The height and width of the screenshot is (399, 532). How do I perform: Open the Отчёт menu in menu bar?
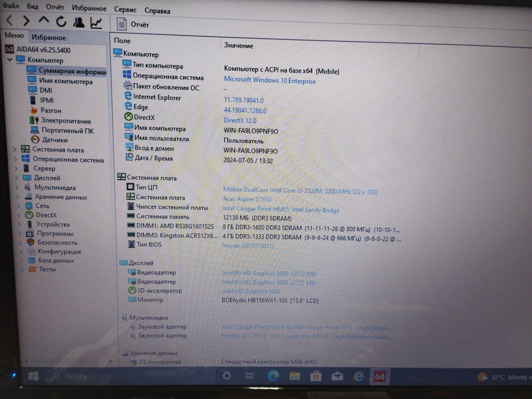(x=55, y=7)
